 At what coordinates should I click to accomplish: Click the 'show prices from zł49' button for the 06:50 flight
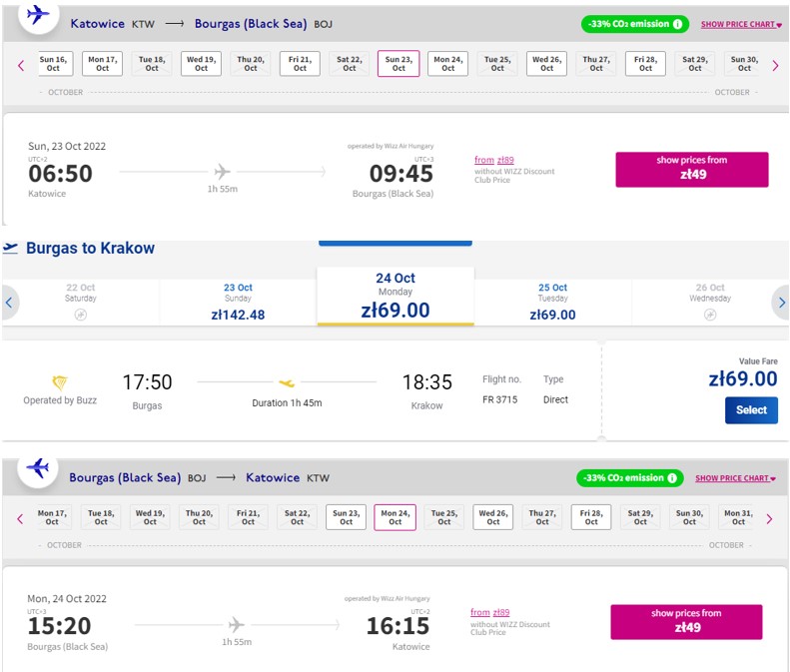pyautogui.click(x=692, y=170)
